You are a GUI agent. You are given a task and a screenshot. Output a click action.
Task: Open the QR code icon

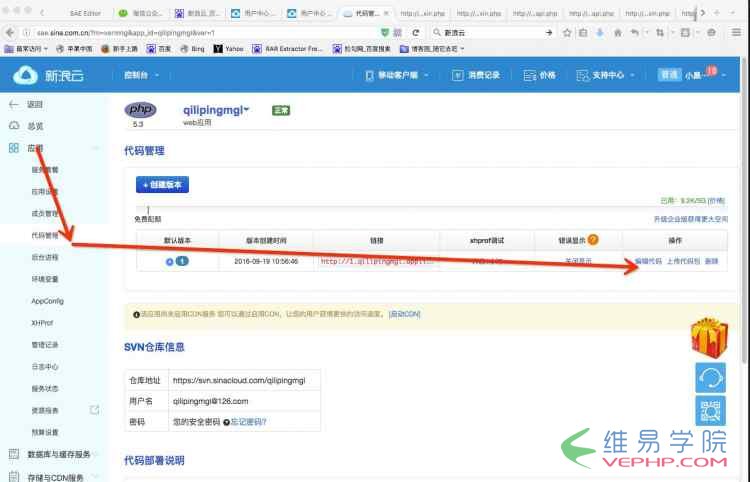coord(710,410)
